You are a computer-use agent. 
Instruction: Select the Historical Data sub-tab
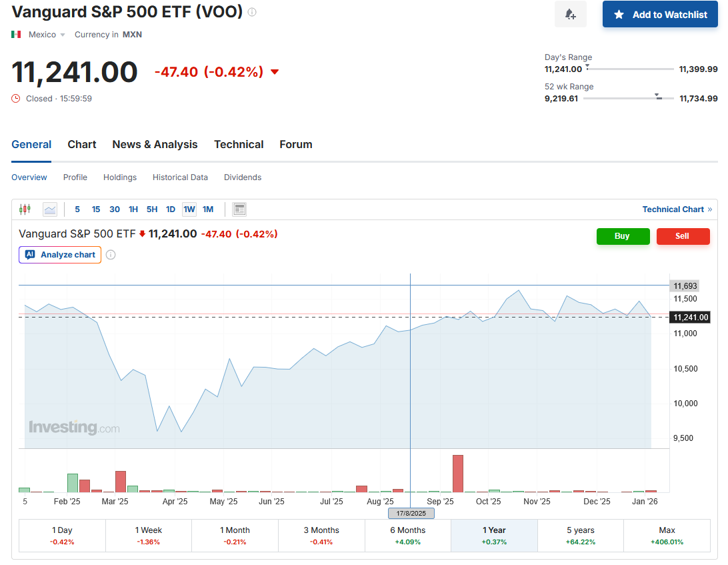tap(180, 177)
